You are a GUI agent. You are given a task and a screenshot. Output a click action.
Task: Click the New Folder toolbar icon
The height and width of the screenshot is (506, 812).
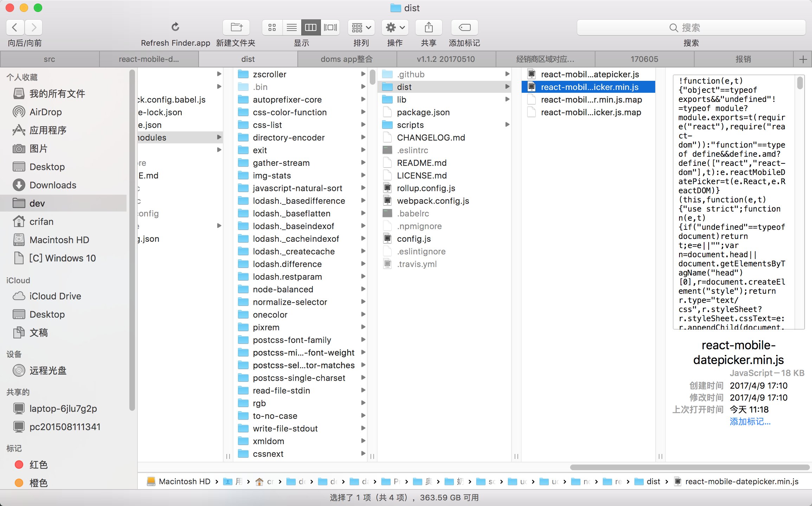[x=236, y=27]
